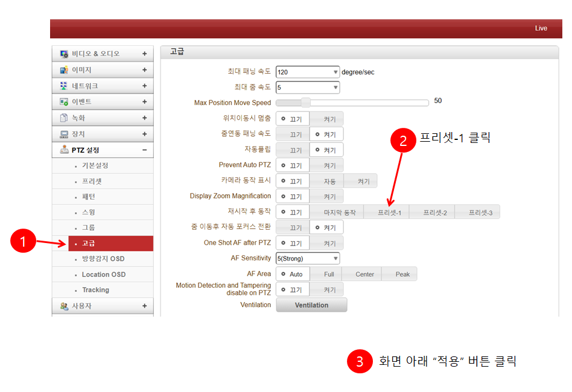
Task: Set 카메라 동작 표시 to 자동
Action: pos(327,181)
